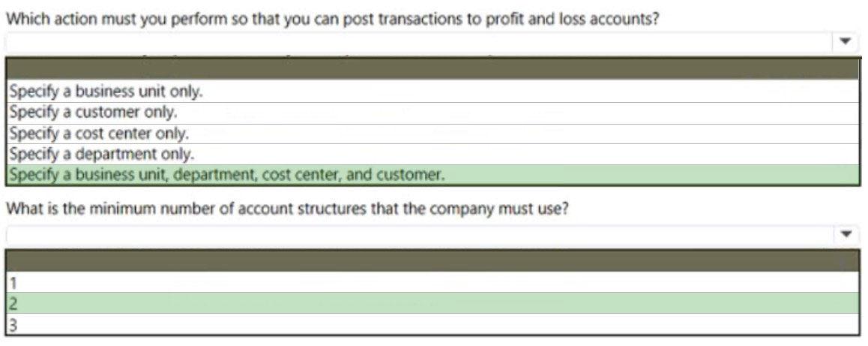Select '3' as minimum account structures
The image size is (868, 346).
433,324
